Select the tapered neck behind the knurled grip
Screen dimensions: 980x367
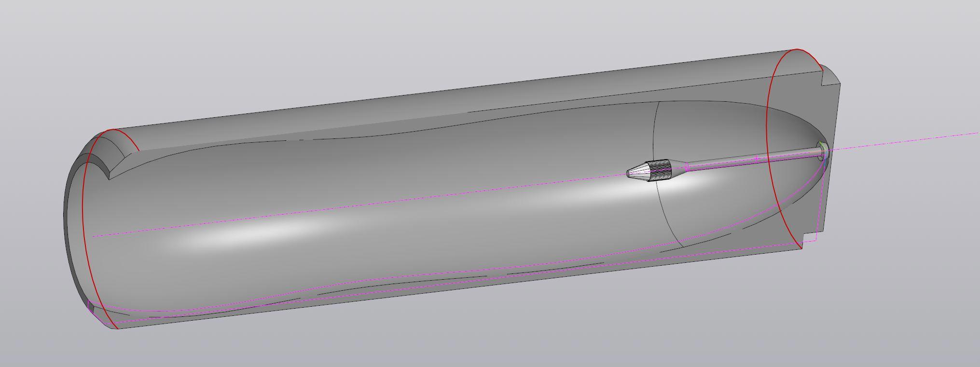pyautogui.click(x=678, y=168)
